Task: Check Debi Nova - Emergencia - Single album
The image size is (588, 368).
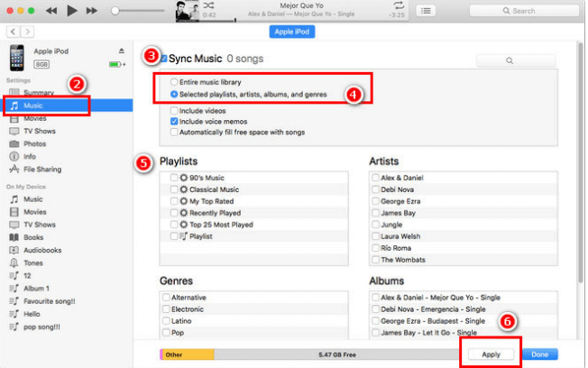Action: click(375, 309)
